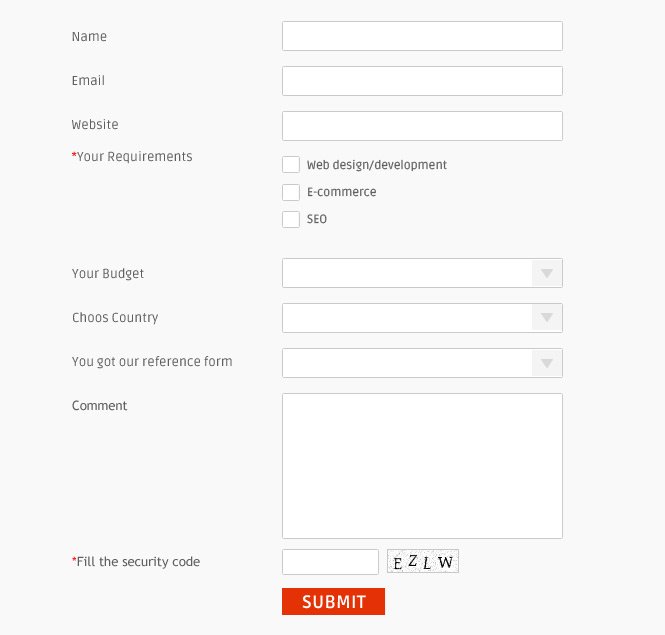Image resolution: width=665 pixels, height=635 pixels.
Task: Focus the Email text box
Action: click(x=422, y=81)
